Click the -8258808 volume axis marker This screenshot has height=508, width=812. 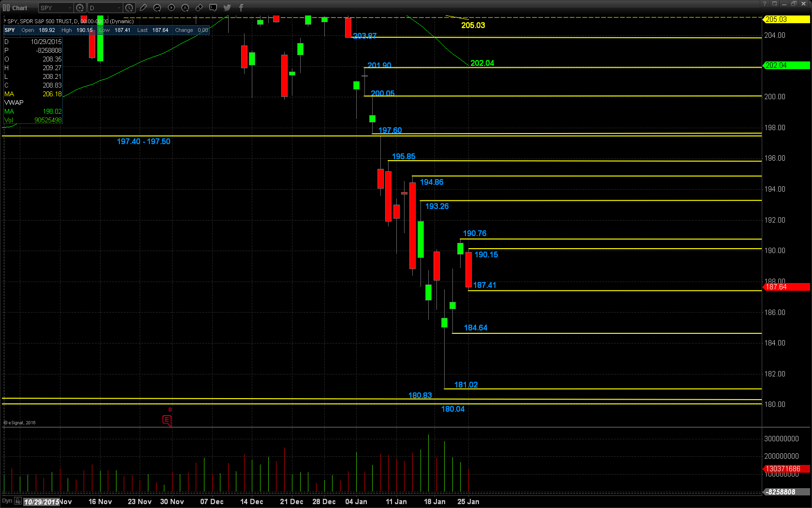tap(786, 492)
